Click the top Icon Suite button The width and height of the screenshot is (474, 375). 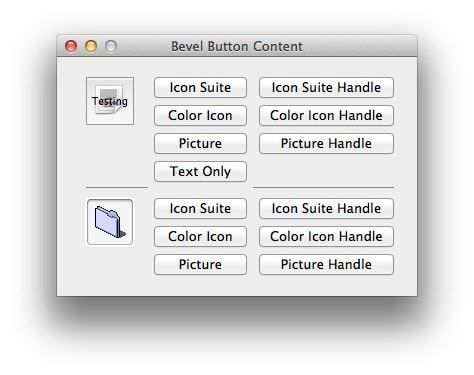pos(200,88)
